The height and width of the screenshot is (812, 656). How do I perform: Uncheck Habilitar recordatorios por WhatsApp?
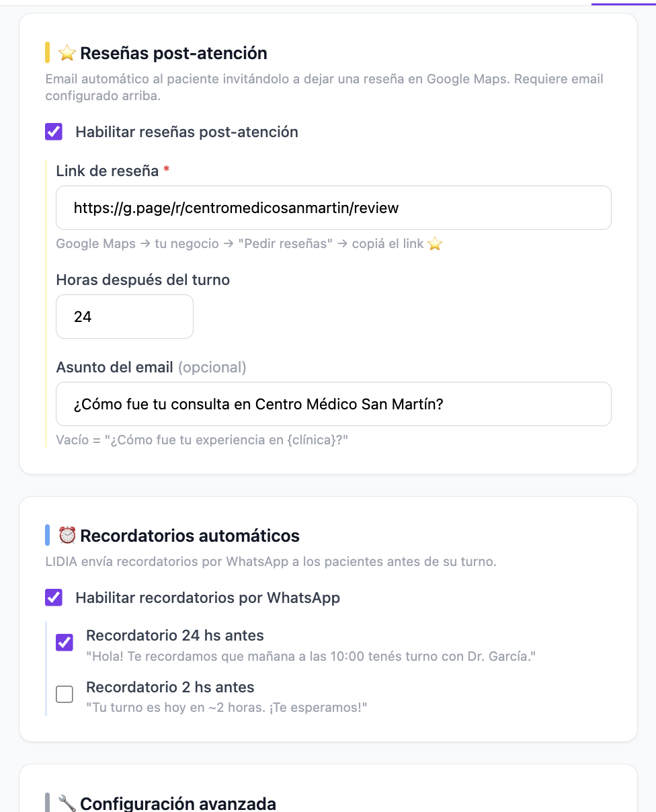pyautogui.click(x=53, y=598)
